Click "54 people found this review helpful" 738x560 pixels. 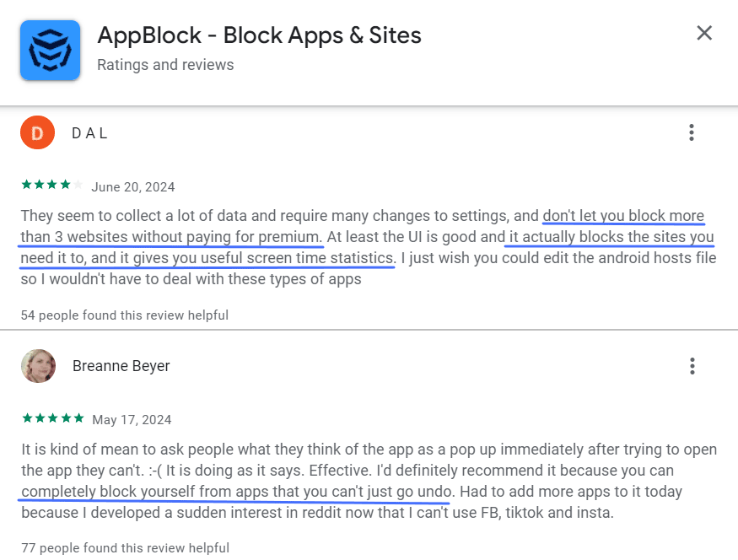[123, 315]
